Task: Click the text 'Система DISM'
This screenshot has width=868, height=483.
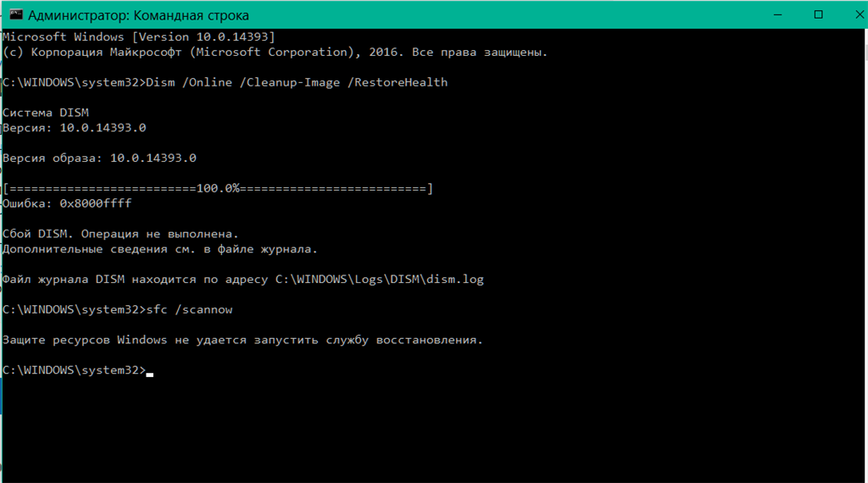Action: pyautogui.click(x=46, y=113)
